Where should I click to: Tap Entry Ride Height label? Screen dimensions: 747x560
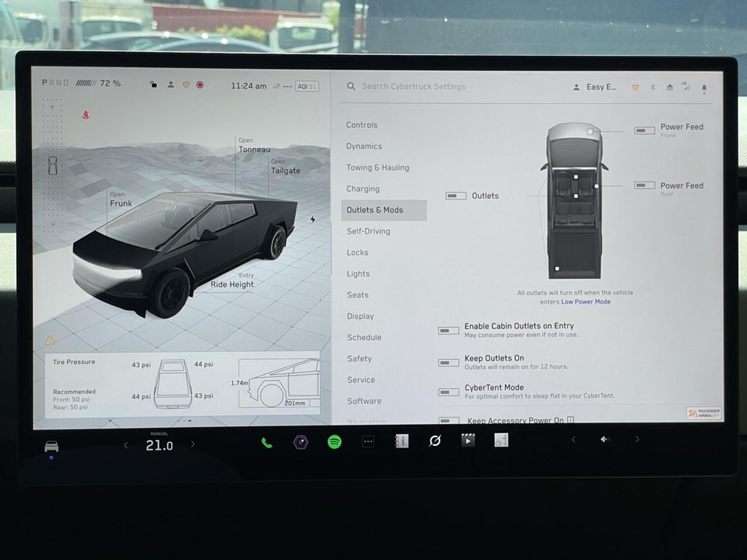(232, 281)
